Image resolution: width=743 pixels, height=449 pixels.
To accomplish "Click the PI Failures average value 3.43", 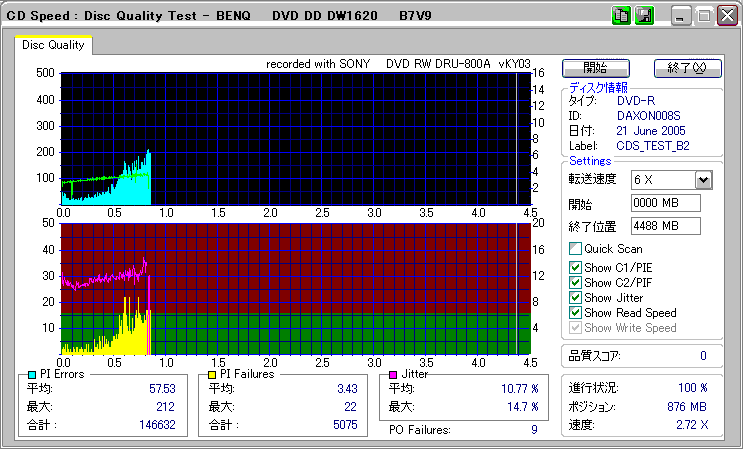I will click(347, 389).
